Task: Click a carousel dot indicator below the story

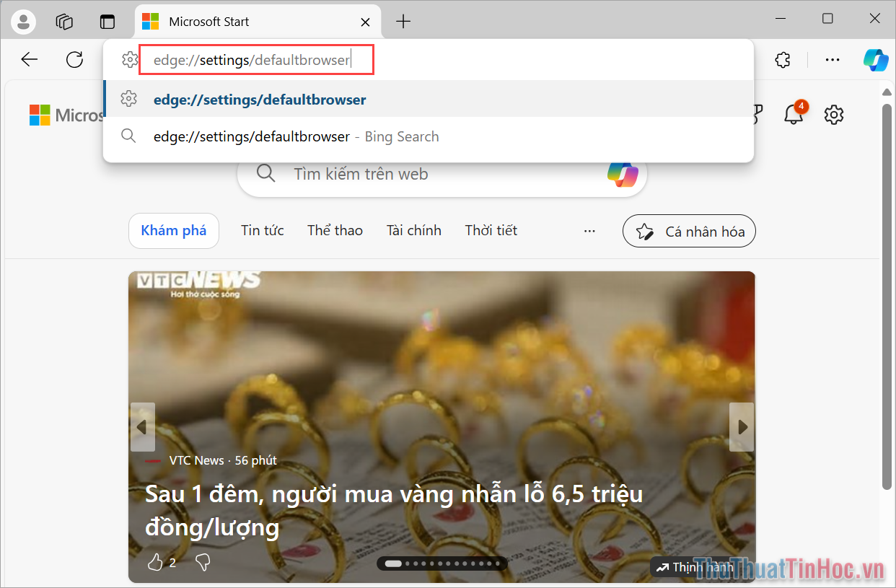Action: point(442,563)
